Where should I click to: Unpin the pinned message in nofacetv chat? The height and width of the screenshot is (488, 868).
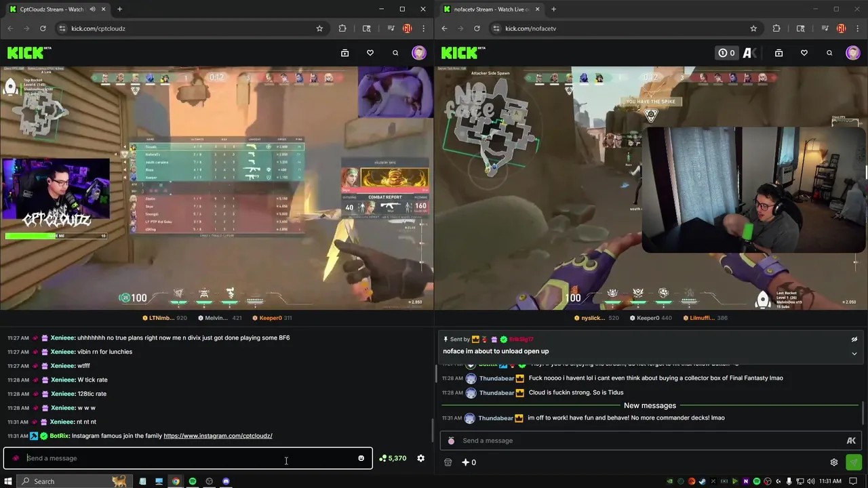pyautogui.click(x=854, y=339)
